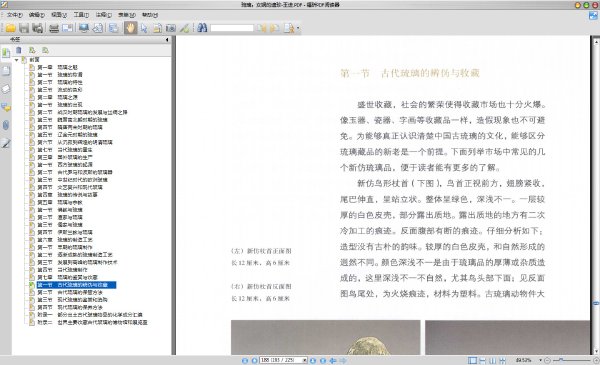Click the zoom in plus button

click(x=596, y=360)
